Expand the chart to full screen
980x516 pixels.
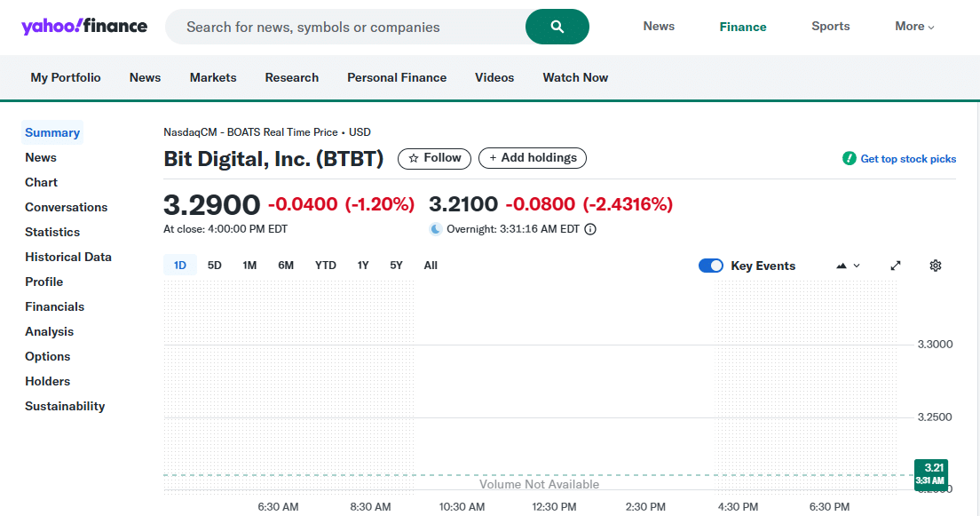pyautogui.click(x=896, y=266)
